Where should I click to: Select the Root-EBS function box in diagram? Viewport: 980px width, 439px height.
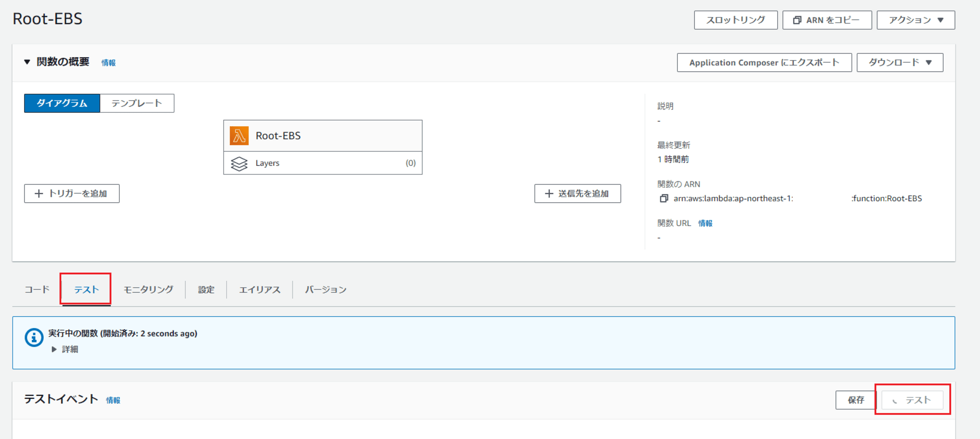click(x=323, y=136)
